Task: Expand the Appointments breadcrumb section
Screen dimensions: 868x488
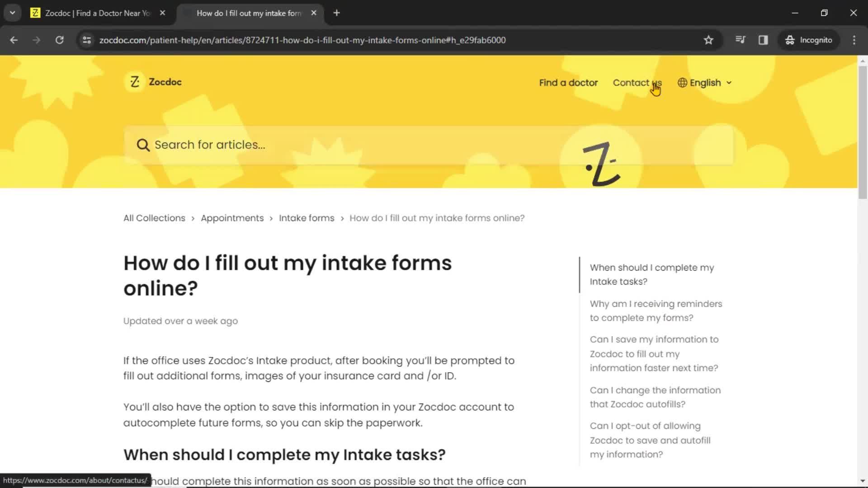Action: pos(232,217)
